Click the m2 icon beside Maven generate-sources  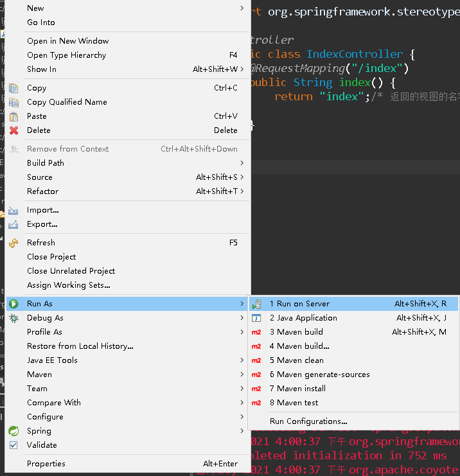point(256,375)
